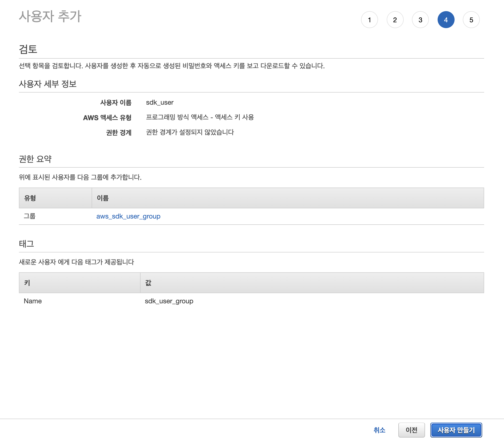Screen dimensions: 504x439
Task: Click the highlighted step 4 circle
Action: point(446,20)
